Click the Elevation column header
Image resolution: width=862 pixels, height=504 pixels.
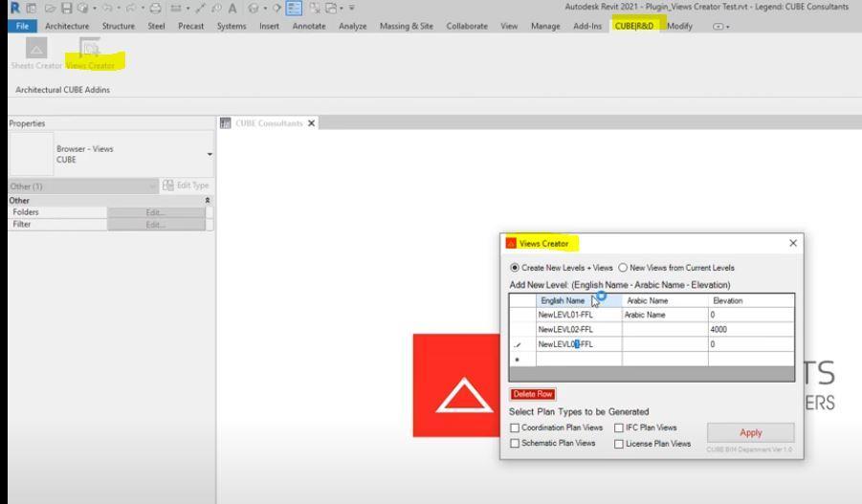(751, 300)
